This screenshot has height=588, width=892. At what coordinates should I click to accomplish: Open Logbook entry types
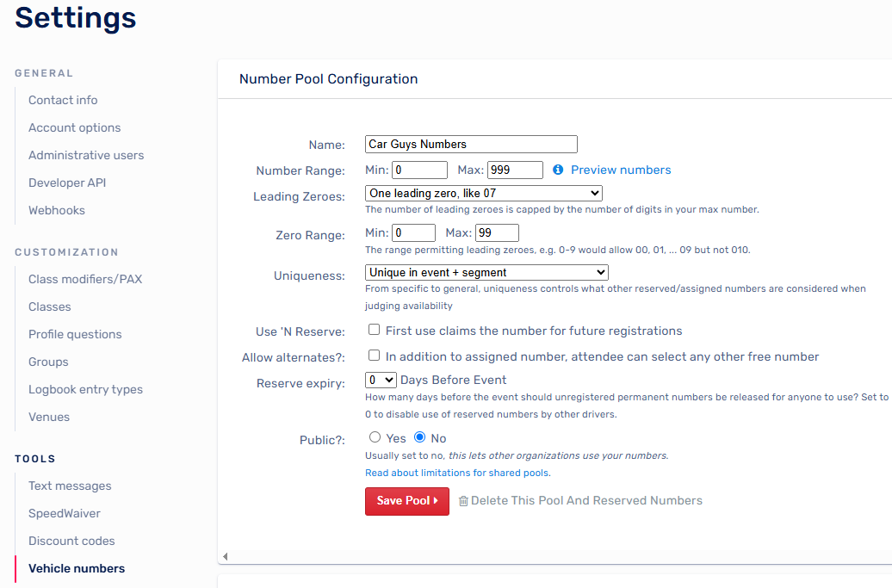[x=85, y=389]
